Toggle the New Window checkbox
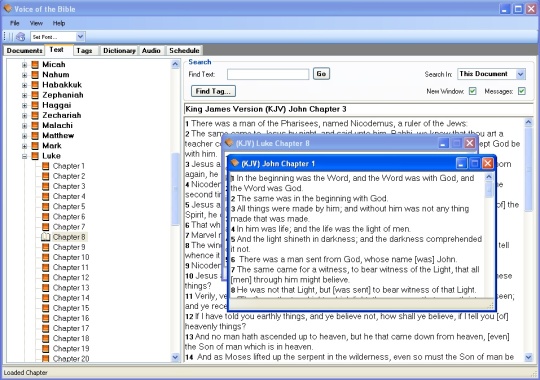The height and width of the screenshot is (380, 540). pyautogui.click(x=472, y=91)
